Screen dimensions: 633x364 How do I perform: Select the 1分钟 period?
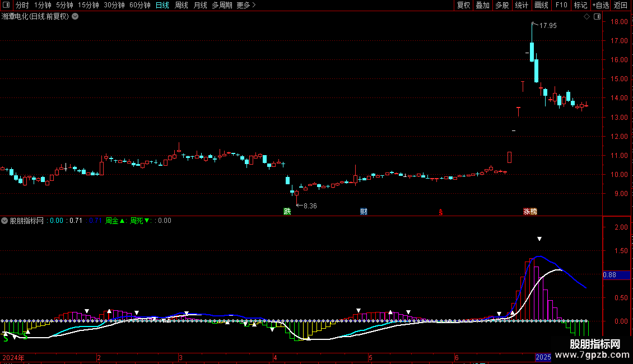43,5
